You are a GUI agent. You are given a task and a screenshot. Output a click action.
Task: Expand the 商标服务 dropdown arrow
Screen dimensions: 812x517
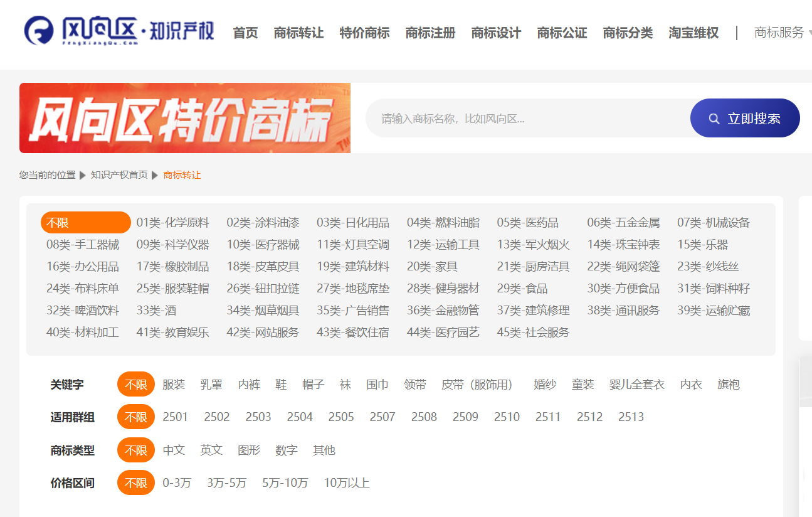point(809,33)
